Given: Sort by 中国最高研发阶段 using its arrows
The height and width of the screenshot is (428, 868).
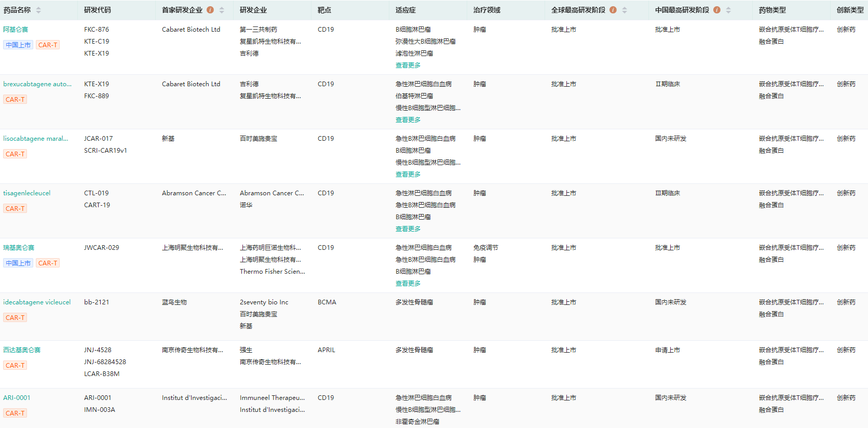Looking at the screenshot, I should (x=728, y=10).
